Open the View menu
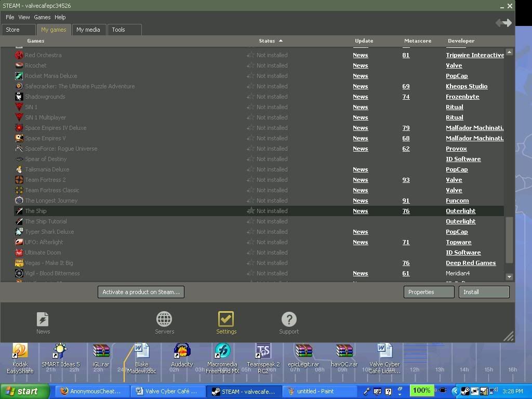Viewport: 532px width, 399px height. tap(24, 17)
